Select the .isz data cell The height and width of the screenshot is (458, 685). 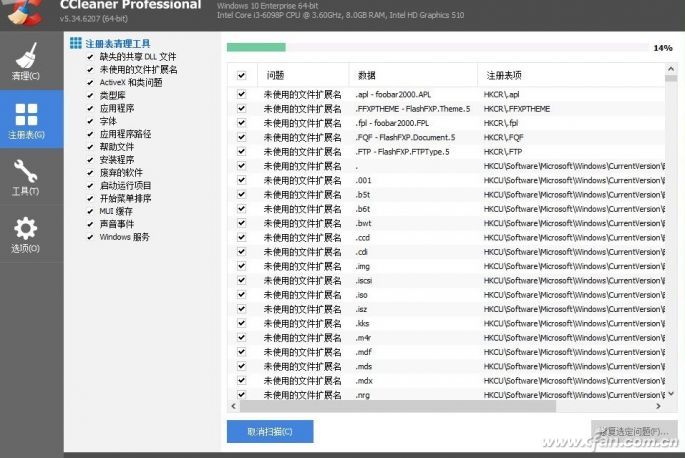(361, 309)
